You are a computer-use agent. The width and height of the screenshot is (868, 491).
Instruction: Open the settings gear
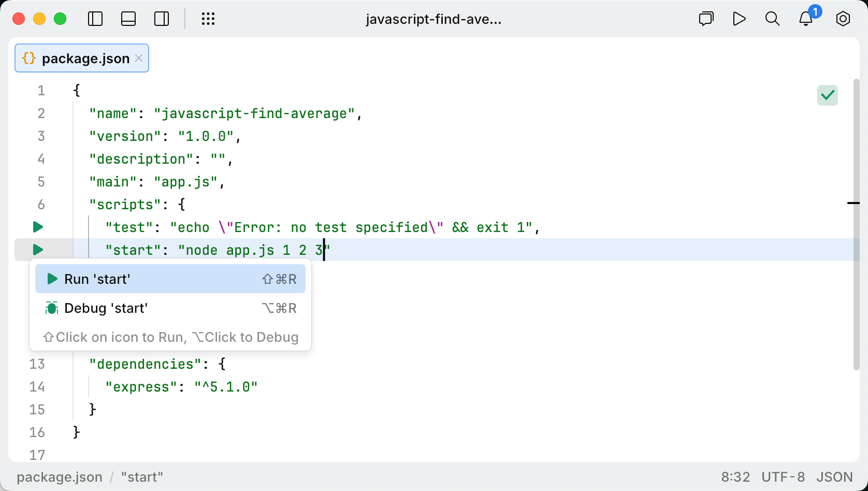click(843, 19)
